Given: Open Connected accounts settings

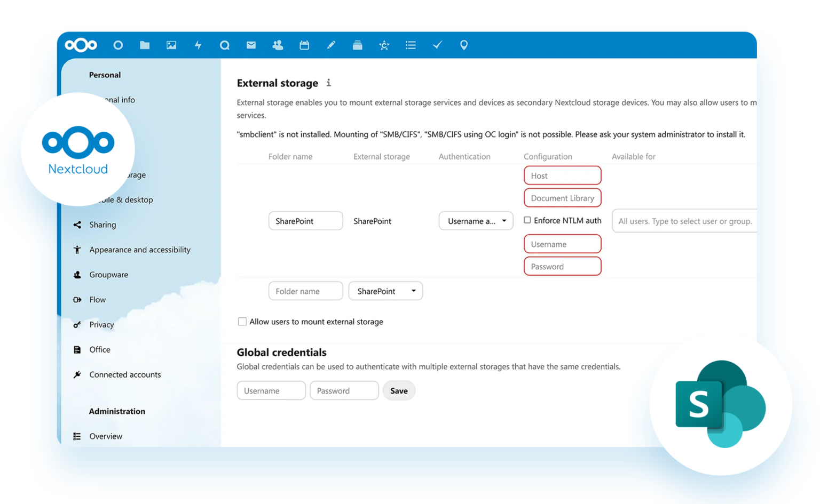Looking at the screenshot, I should point(125,374).
